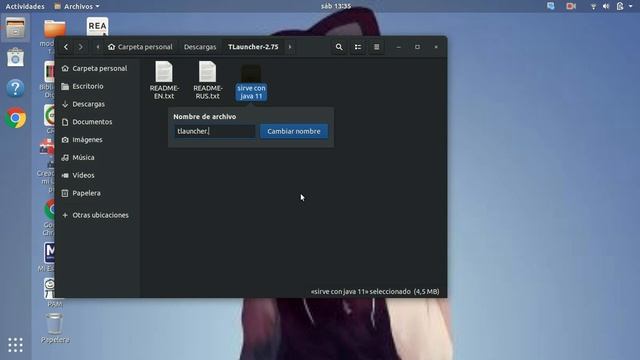
Task: Click the file name input field
Action: [x=215, y=131]
